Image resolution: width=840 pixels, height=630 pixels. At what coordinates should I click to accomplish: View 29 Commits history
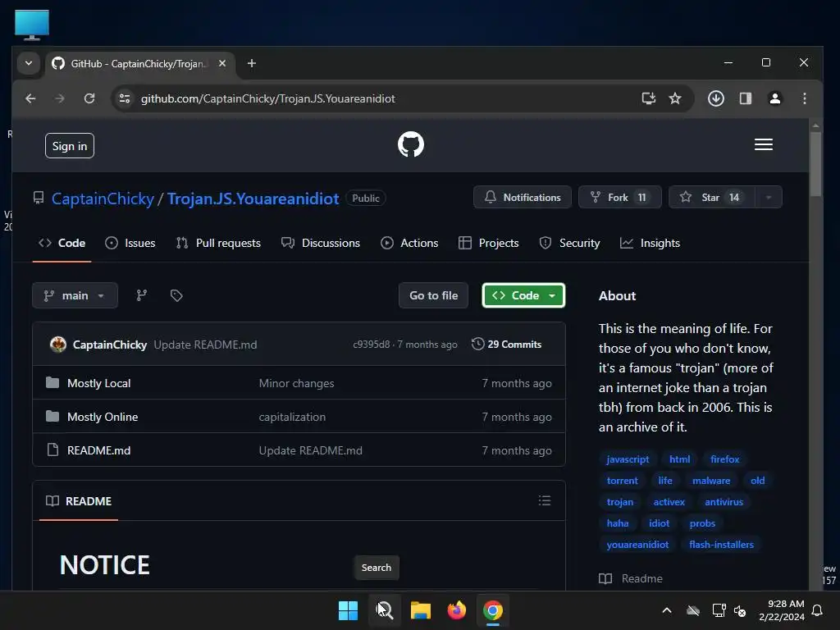(x=506, y=345)
